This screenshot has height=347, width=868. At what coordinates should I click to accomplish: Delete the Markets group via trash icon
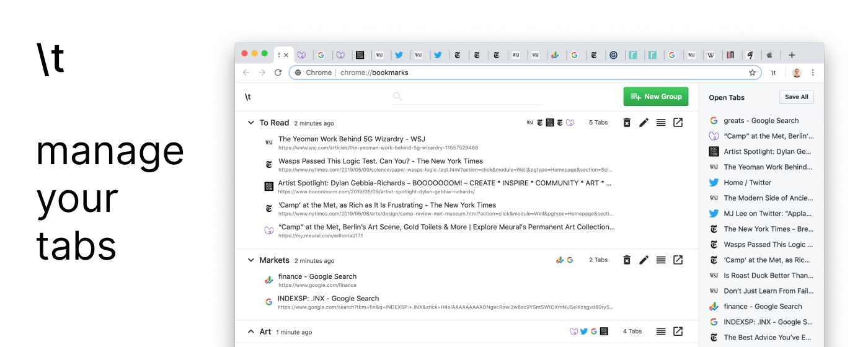coord(627,260)
